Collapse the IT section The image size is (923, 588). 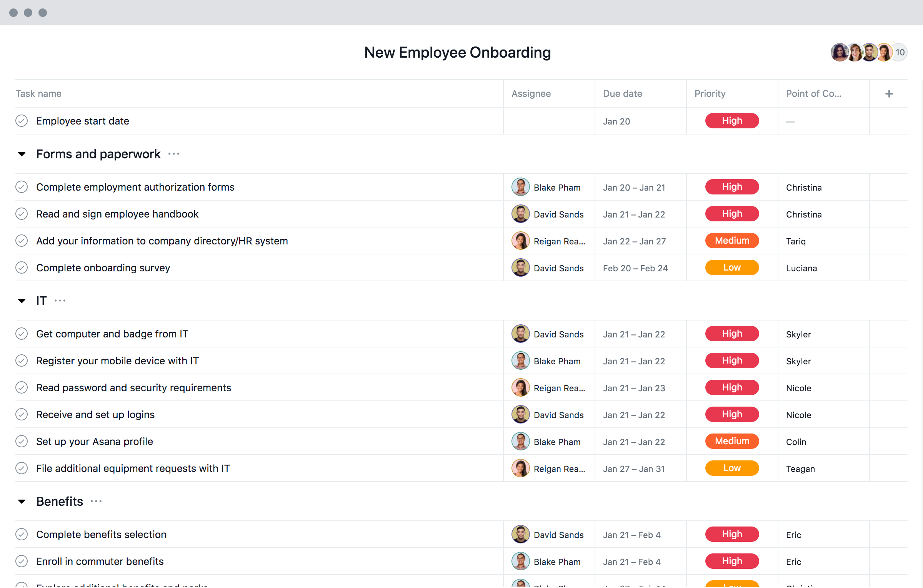point(22,301)
